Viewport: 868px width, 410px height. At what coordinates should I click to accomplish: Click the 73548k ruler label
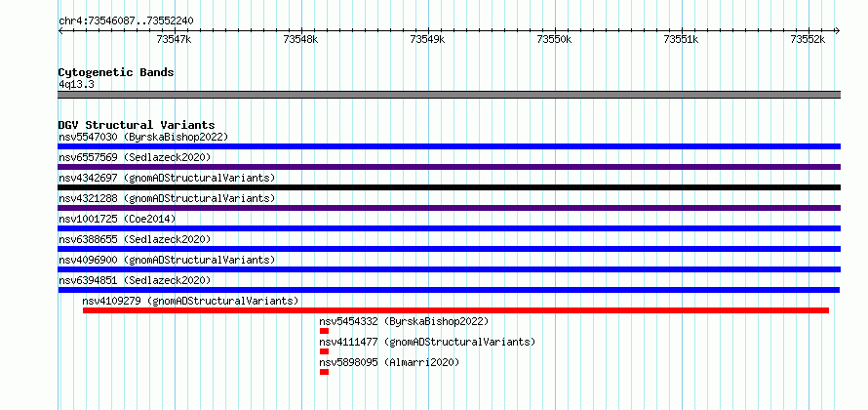[x=300, y=39]
